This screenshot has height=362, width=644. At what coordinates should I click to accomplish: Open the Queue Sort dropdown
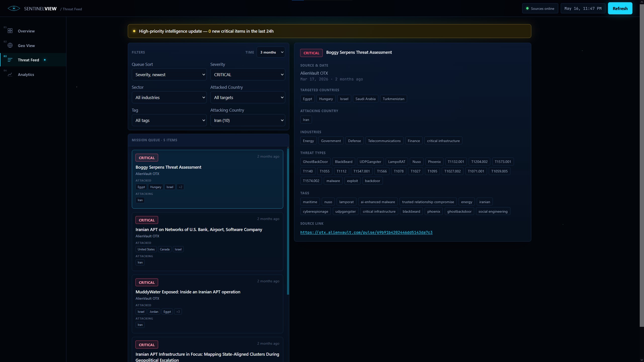point(169,75)
